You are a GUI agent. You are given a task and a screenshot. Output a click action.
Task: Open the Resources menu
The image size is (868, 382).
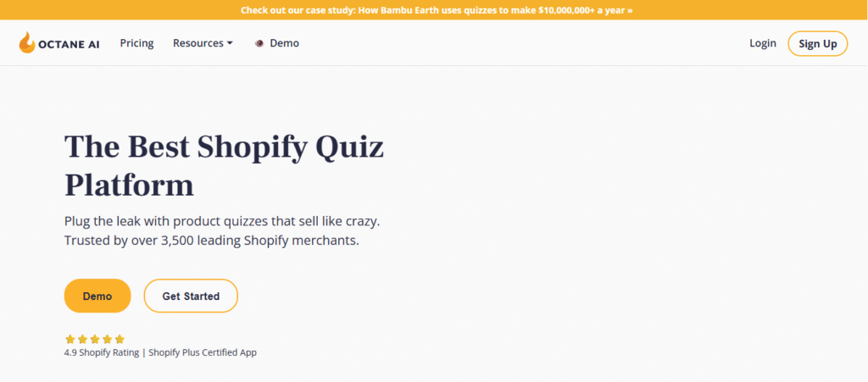pyautogui.click(x=203, y=43)
